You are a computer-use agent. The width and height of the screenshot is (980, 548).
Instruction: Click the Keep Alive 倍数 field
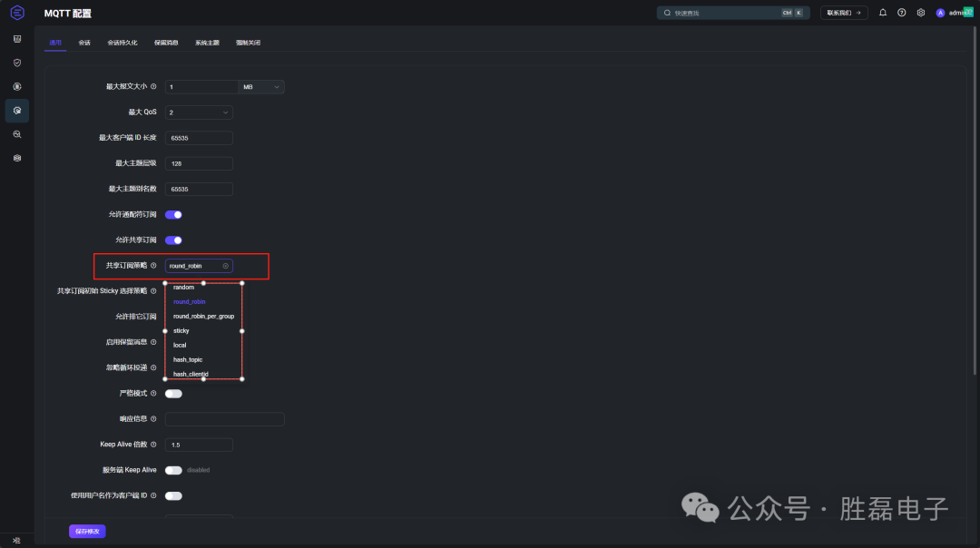pyautogui.click(x=199, y=445)
